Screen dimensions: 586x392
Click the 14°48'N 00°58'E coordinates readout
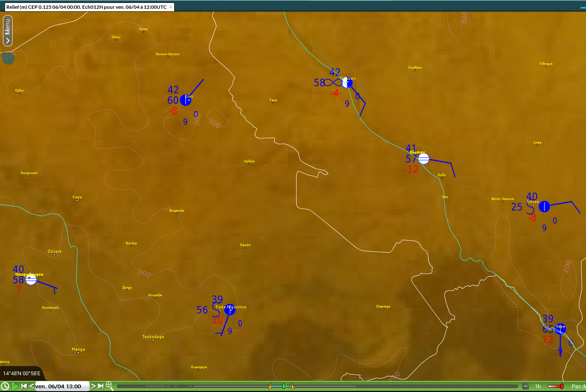pos(22,374)
